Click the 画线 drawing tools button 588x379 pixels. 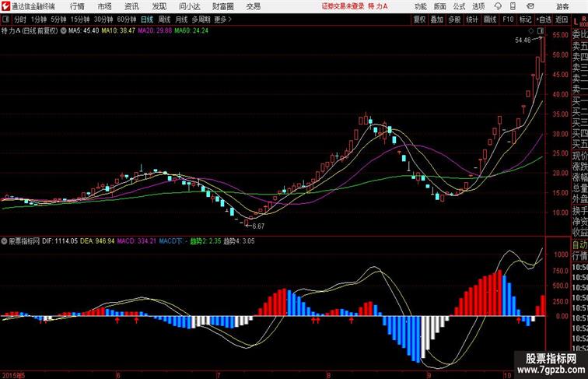(x=490, y=19)
